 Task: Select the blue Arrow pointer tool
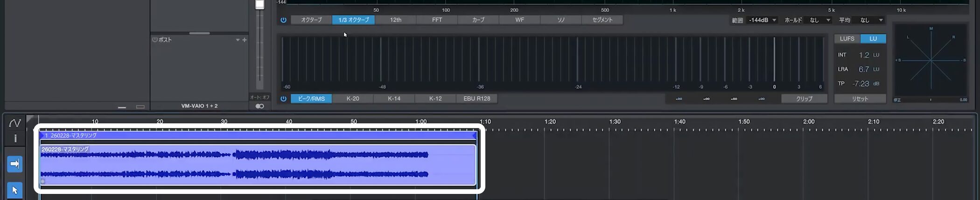pyautogui.click(x=15, y=190)
